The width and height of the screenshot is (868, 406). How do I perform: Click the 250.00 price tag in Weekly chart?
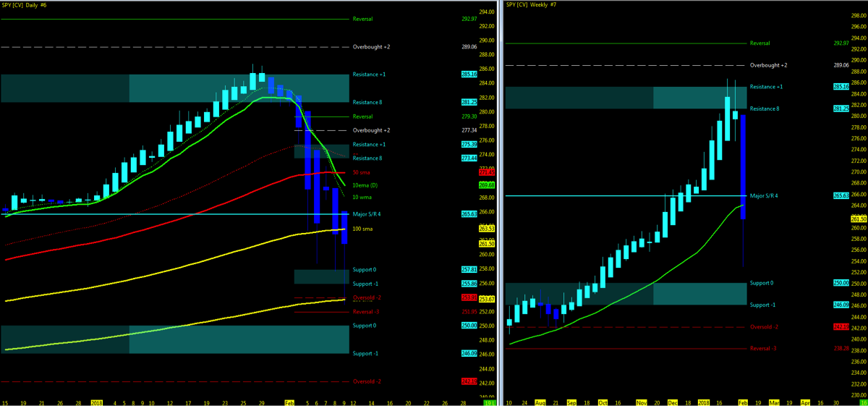pos(841,283)
